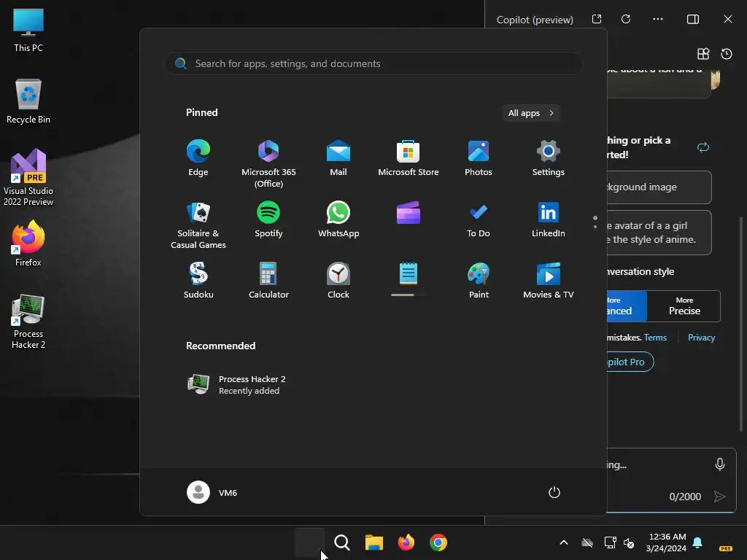Click the Copilot PRE icon in taskbar
Viewport: 747px width, 560px height.
pyautogui.click(x=726, y=548)
